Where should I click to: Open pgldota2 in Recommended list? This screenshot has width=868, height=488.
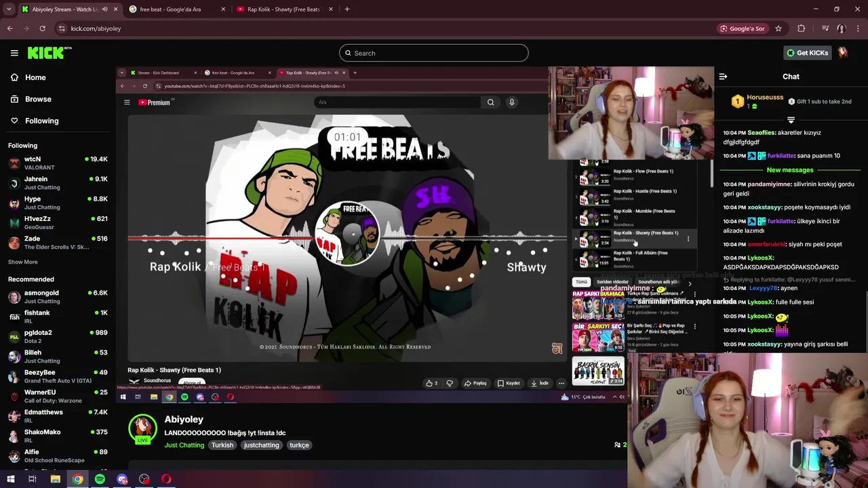[x=58, y=337]
